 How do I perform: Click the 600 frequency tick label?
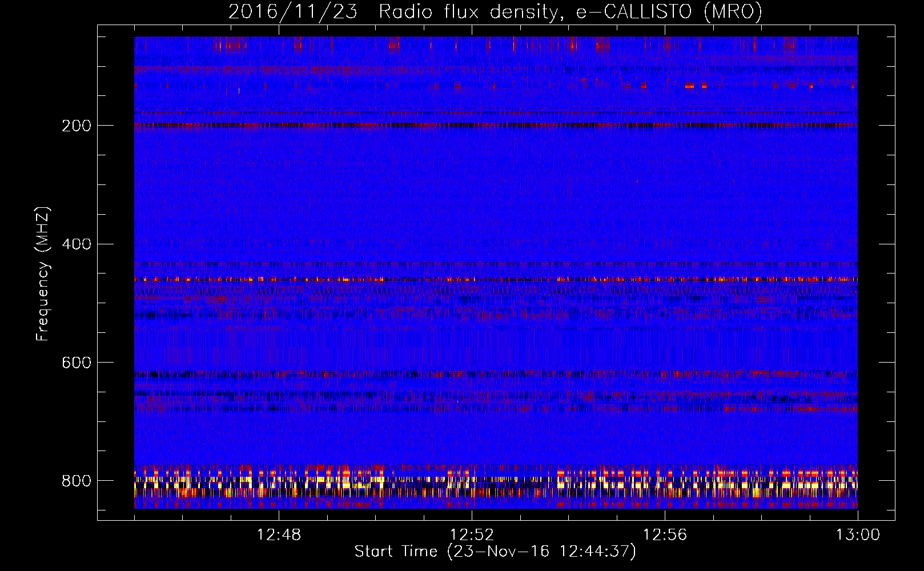pos(76,363)
